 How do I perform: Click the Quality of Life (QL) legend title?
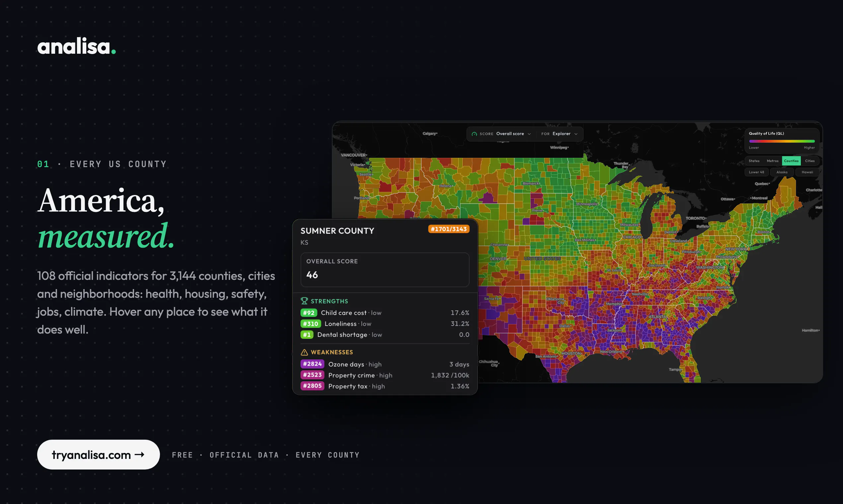coord(767,134)
